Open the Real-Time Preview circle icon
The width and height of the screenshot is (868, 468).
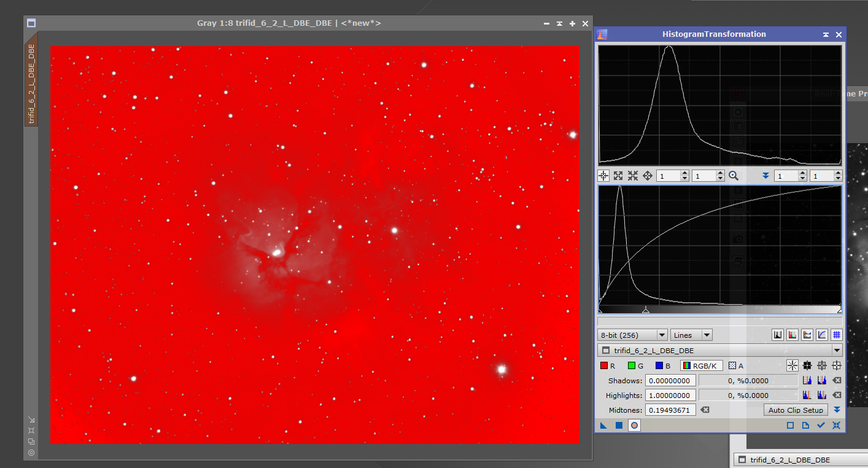click(x=633, y=425)
